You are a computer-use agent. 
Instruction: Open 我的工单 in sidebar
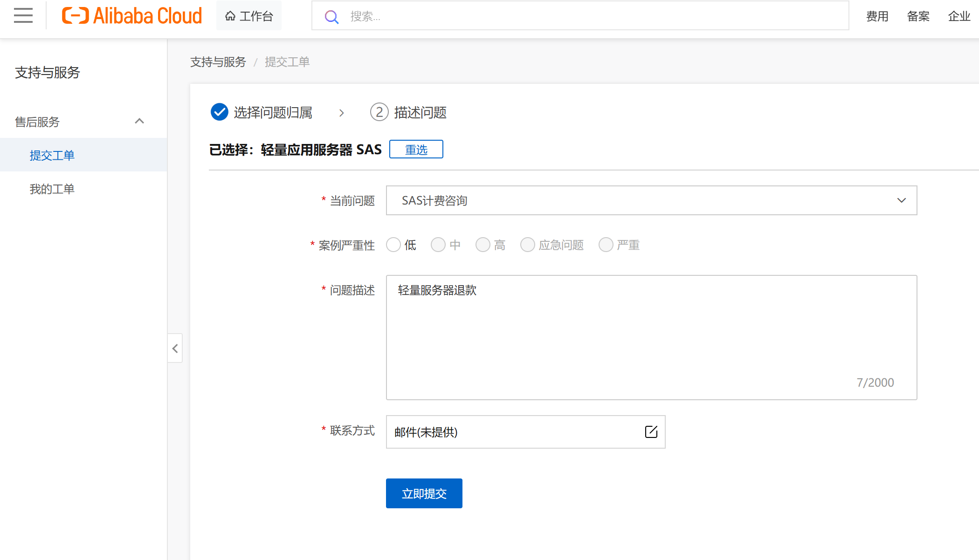52,189
